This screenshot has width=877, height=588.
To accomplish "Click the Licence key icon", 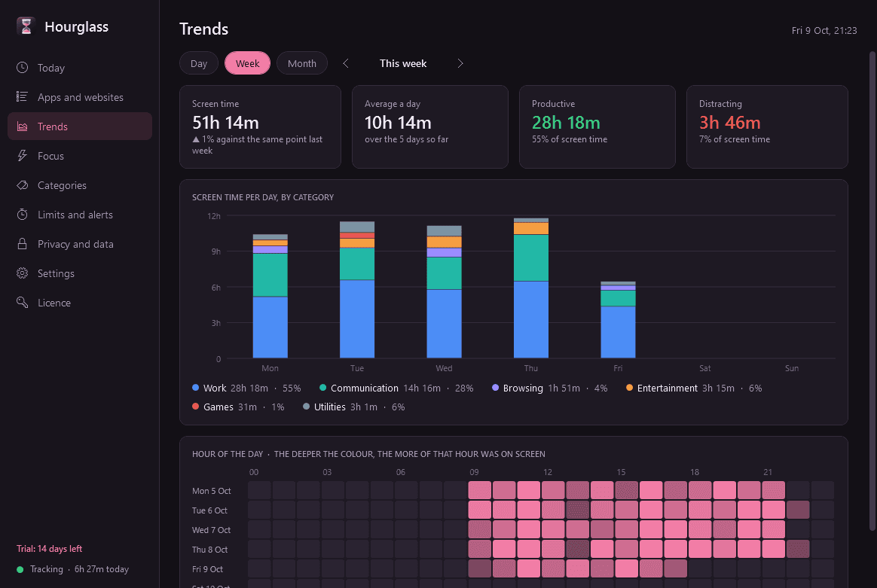I will pos(23,303).
